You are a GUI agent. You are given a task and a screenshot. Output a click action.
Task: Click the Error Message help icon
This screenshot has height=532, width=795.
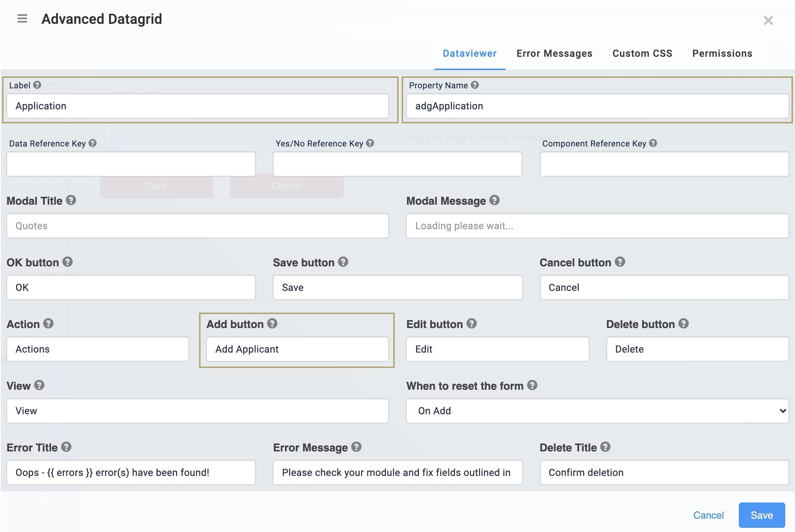[x=356, y=447]
